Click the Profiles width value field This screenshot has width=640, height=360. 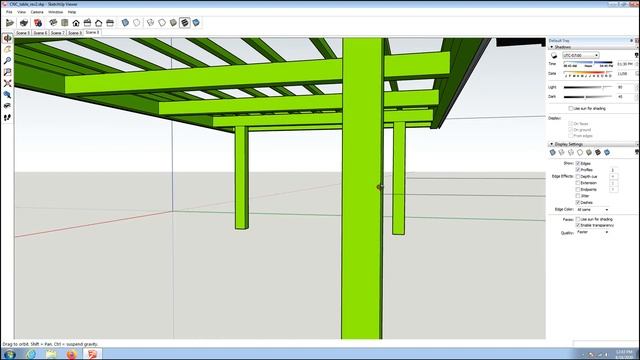pyautogui.click(x=613, y=170)
